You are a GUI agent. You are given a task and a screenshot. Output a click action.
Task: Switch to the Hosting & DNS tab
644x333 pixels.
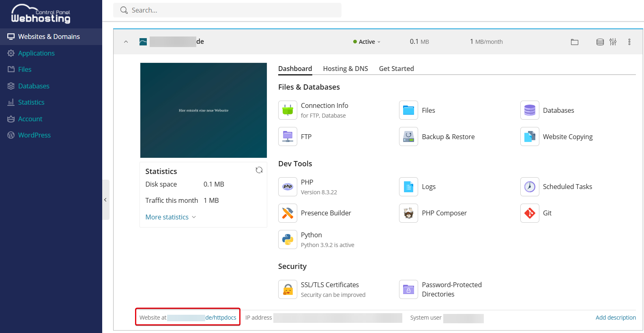coord(346,69)
